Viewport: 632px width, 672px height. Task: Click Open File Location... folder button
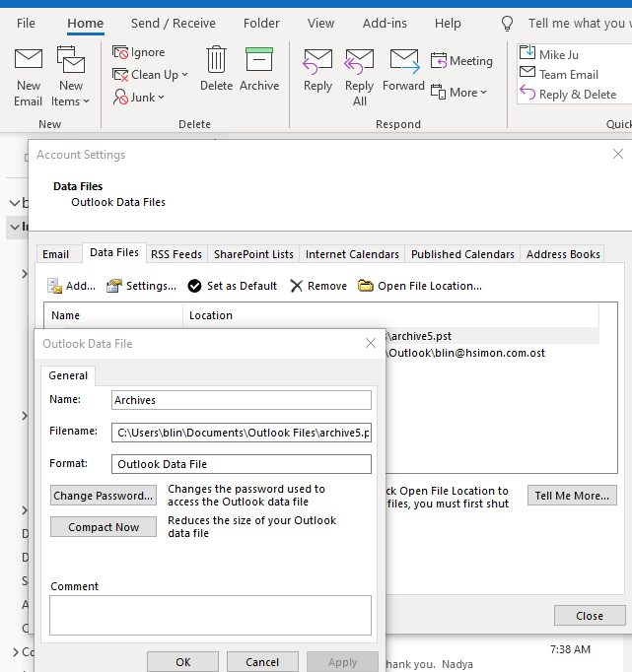pos(420,286)
